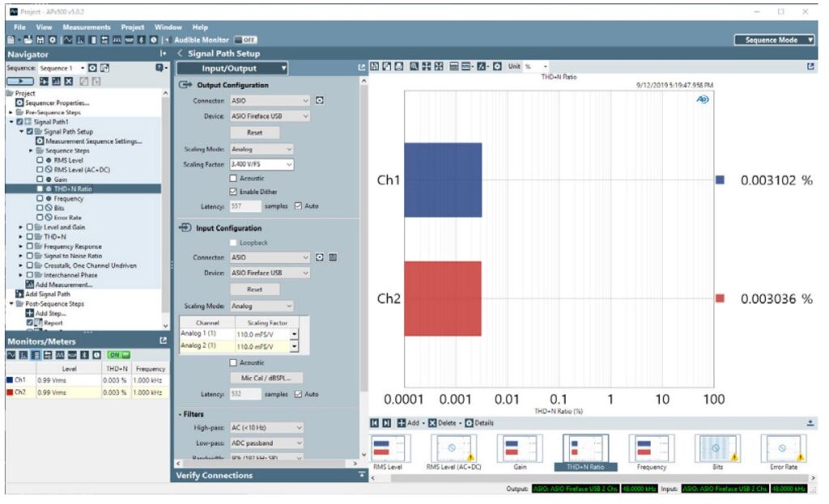Check the Acoustic box under Input Configuration
Viewport: 829px width, 504px height.
[x=233, y=363]
